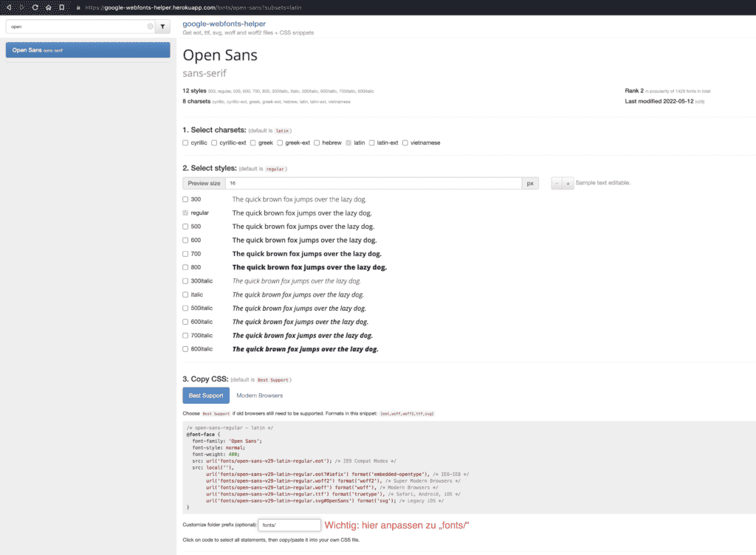Check the 800italic style checkbox
This screenshot has height=555, width=756.
click(185, 349)
